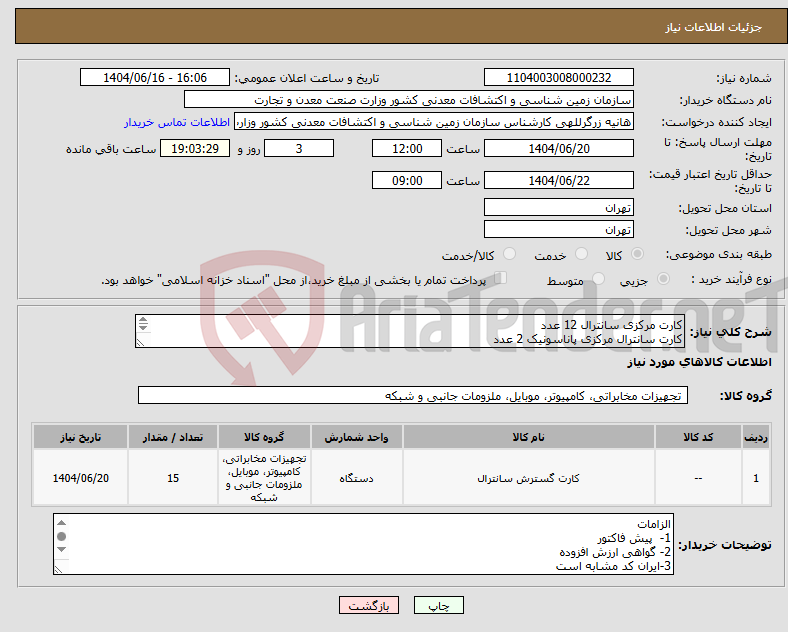Select the خدمت radio button
The image size is (788, 632).
click(581, 254)
